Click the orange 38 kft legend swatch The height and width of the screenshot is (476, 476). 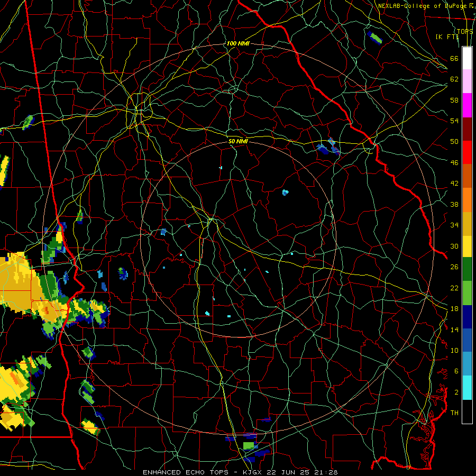click(x=467, y=200)
